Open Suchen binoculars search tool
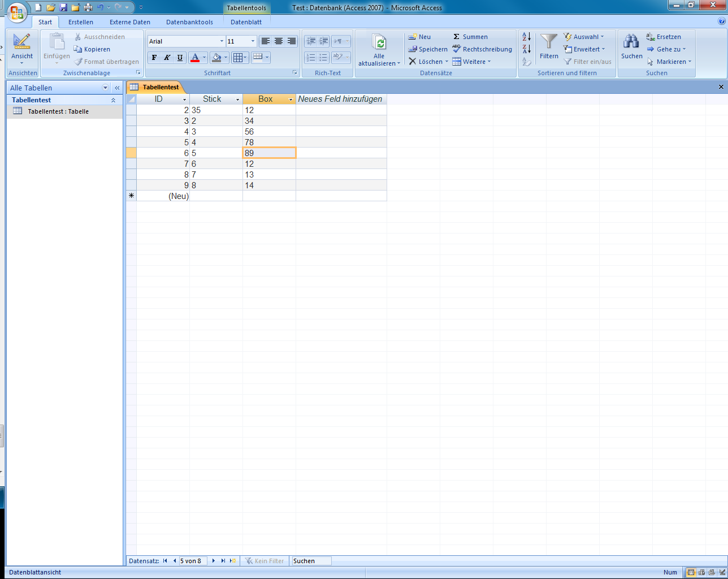The height and width of the screenshot is (579, 728). 631,42
